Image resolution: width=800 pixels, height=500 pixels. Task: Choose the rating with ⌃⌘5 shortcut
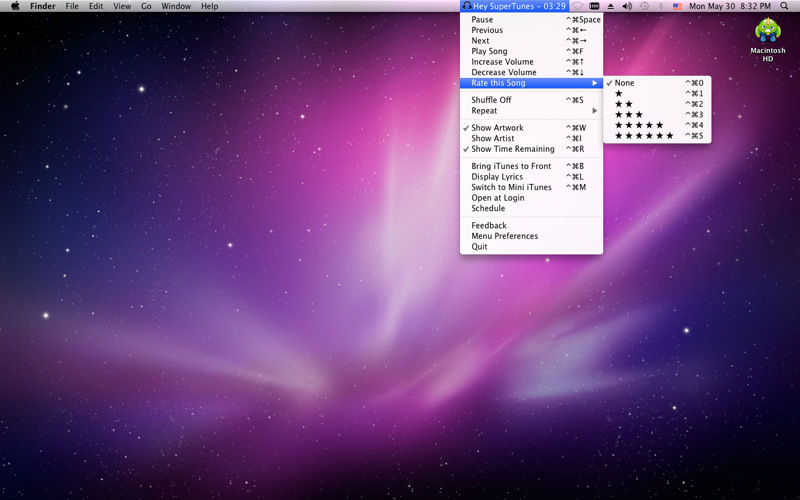(x=657, y=136)
